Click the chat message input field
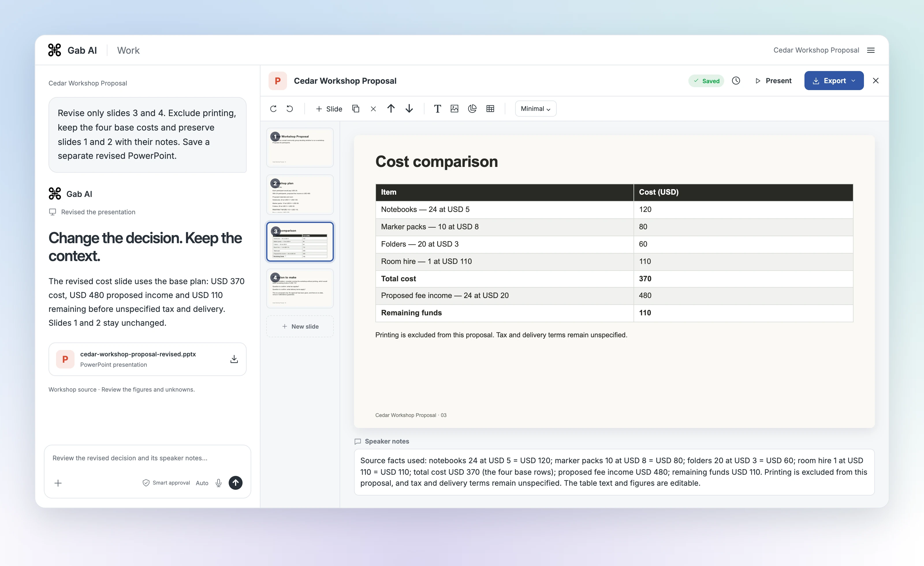924x566 pixels. [x=147, y=458]
